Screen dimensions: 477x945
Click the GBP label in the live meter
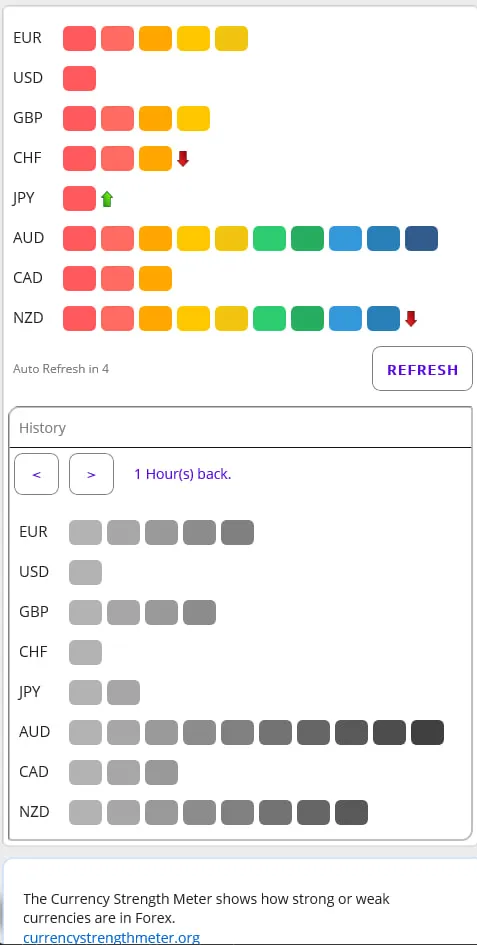tap(28, 118)
